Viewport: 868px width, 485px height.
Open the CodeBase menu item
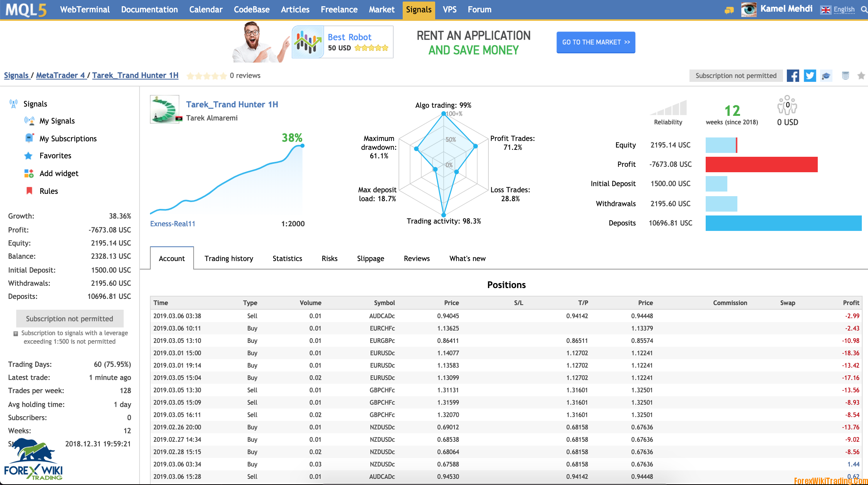click(x=252, y=10)
